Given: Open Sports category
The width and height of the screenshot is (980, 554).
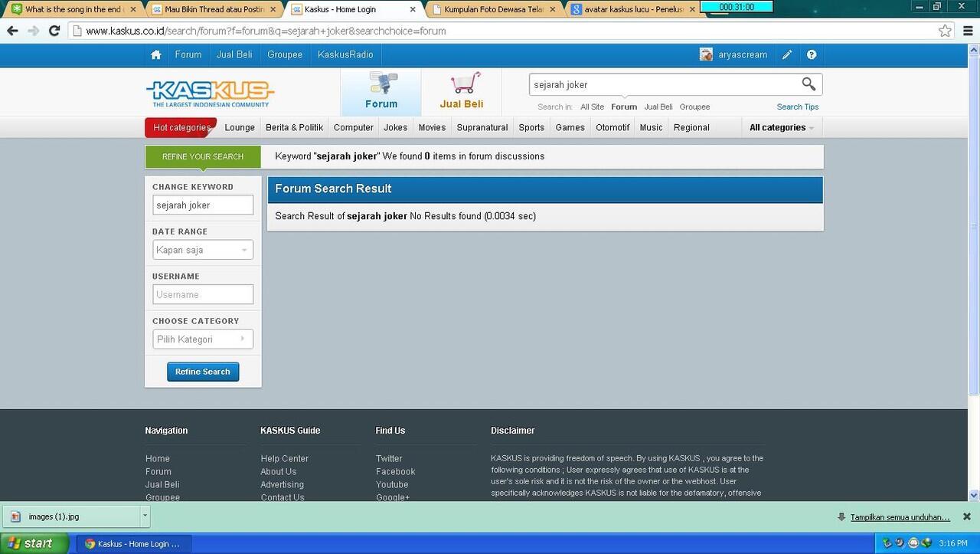Looking at the screenshot, I should coord(531,128).
